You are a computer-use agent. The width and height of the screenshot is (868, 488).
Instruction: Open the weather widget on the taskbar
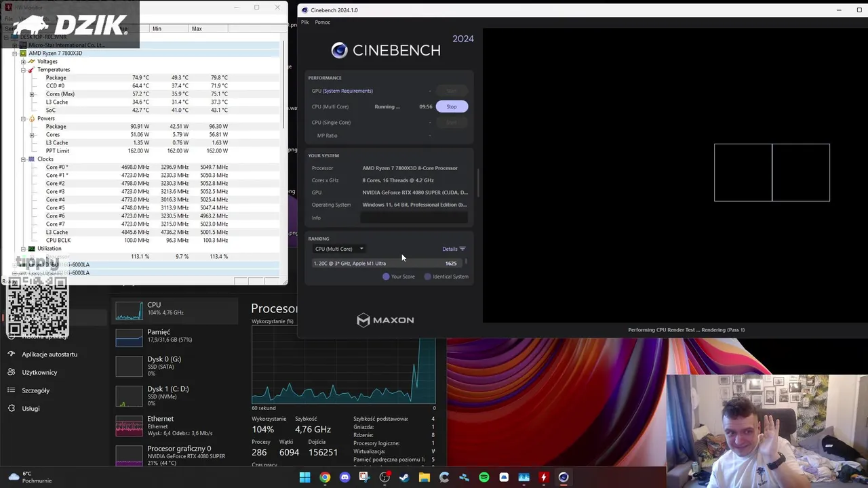point(28,477)
